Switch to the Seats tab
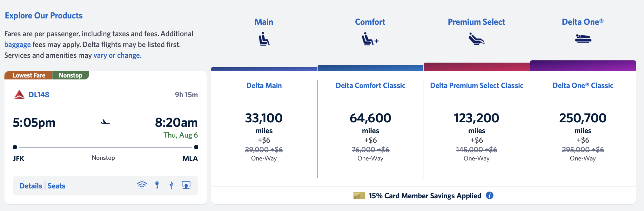644x211 pixels. 56,186
